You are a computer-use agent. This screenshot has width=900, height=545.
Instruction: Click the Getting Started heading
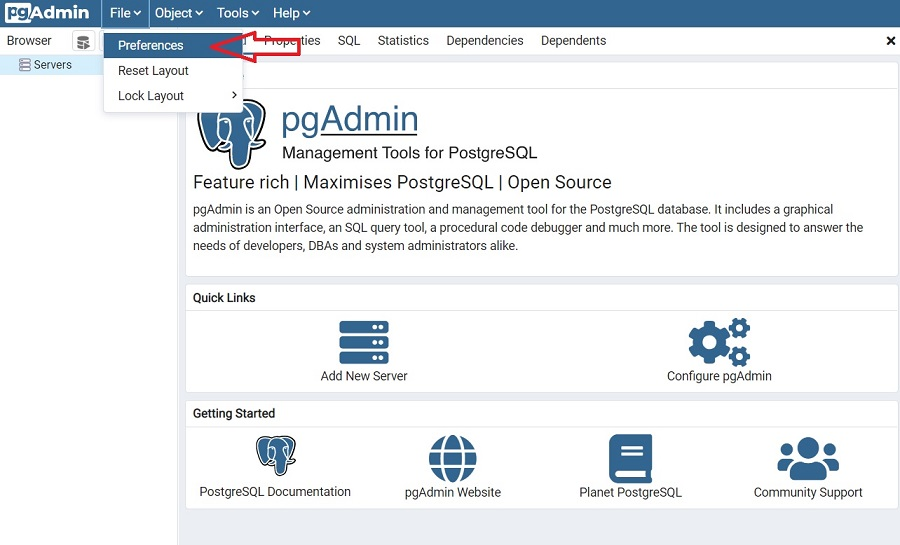click(234, 414)
